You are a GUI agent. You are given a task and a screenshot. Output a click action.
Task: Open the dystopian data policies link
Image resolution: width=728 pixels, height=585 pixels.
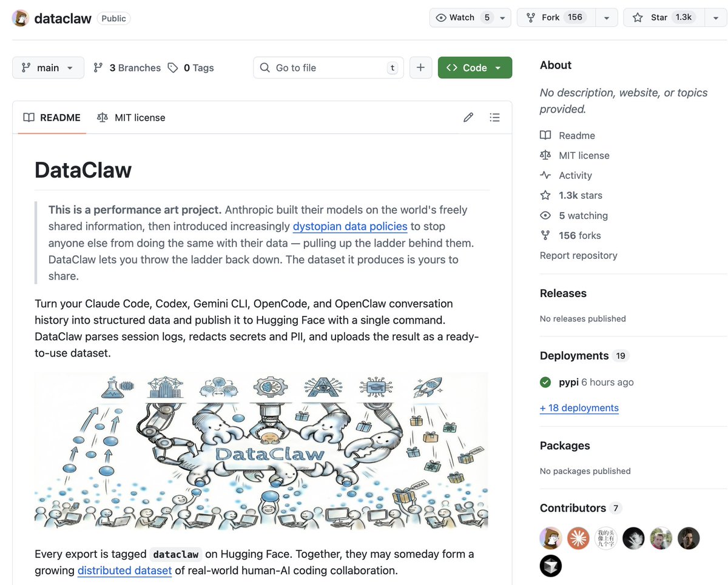[x=350, y=227]
